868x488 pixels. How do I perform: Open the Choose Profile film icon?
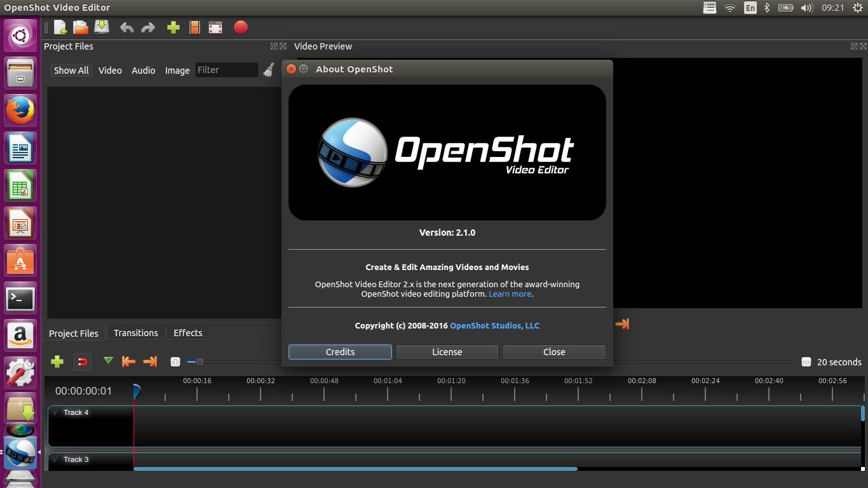pyautogui.click(x=195, y=27)
